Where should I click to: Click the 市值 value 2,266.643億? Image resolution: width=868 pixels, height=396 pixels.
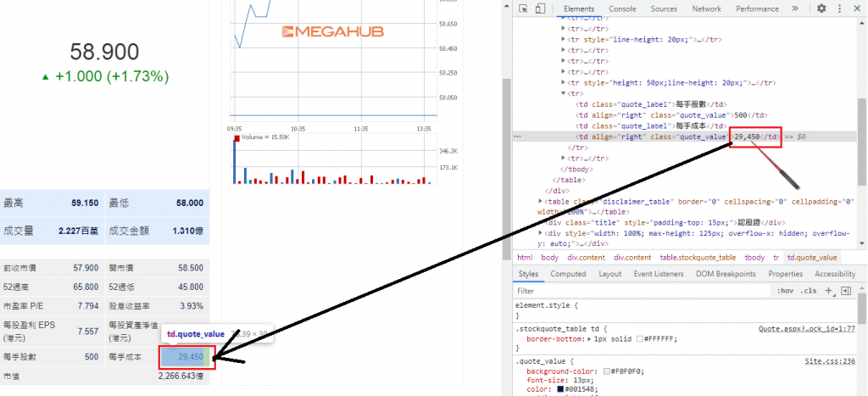(181, 376)
